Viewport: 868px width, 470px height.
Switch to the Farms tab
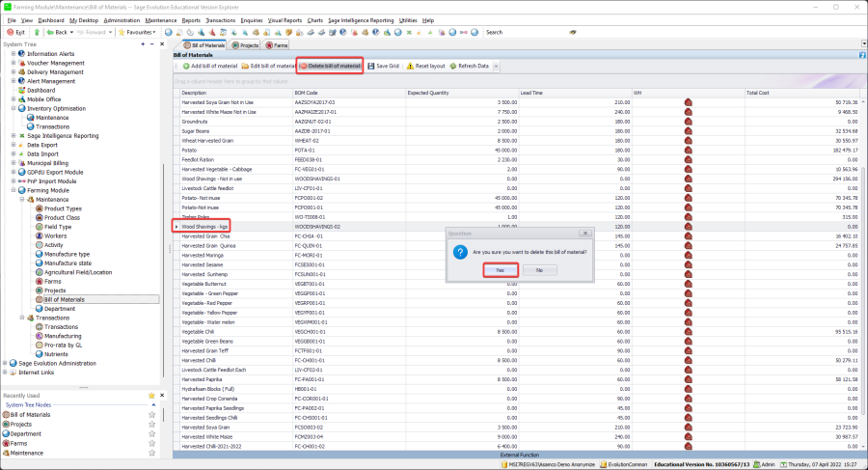(276, 44)
